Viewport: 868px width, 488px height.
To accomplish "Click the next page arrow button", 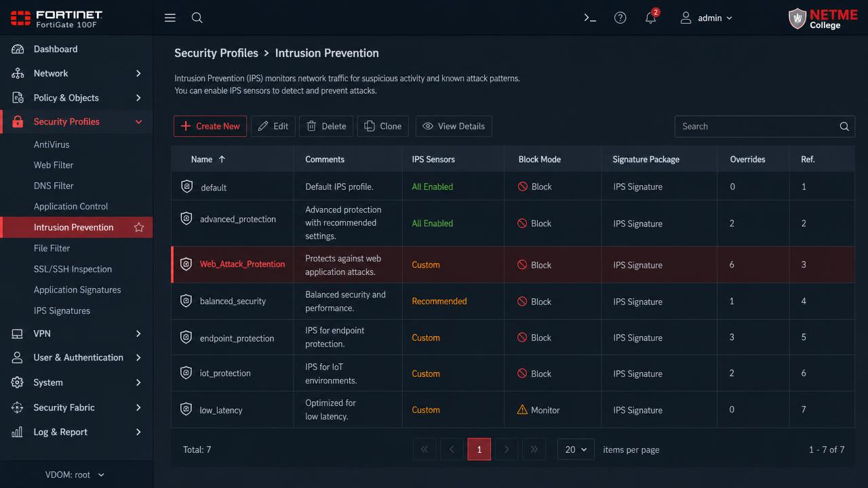I will pos(506,449).
